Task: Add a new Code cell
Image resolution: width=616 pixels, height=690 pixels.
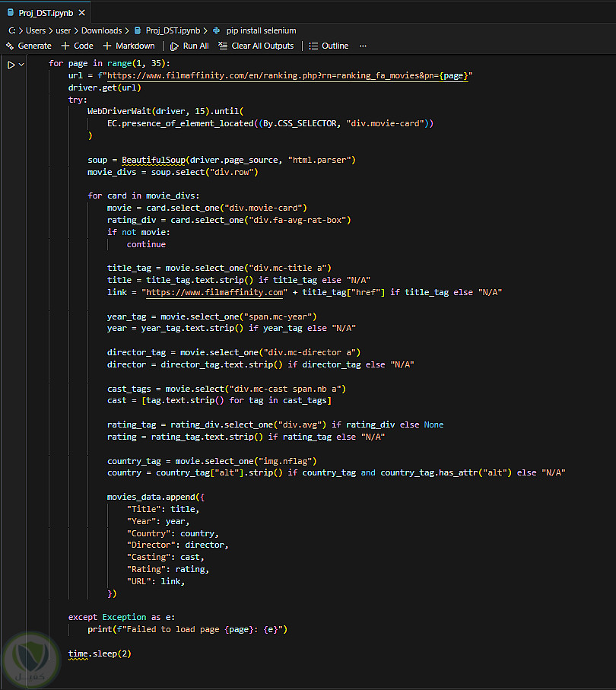Action: point(78,46)
